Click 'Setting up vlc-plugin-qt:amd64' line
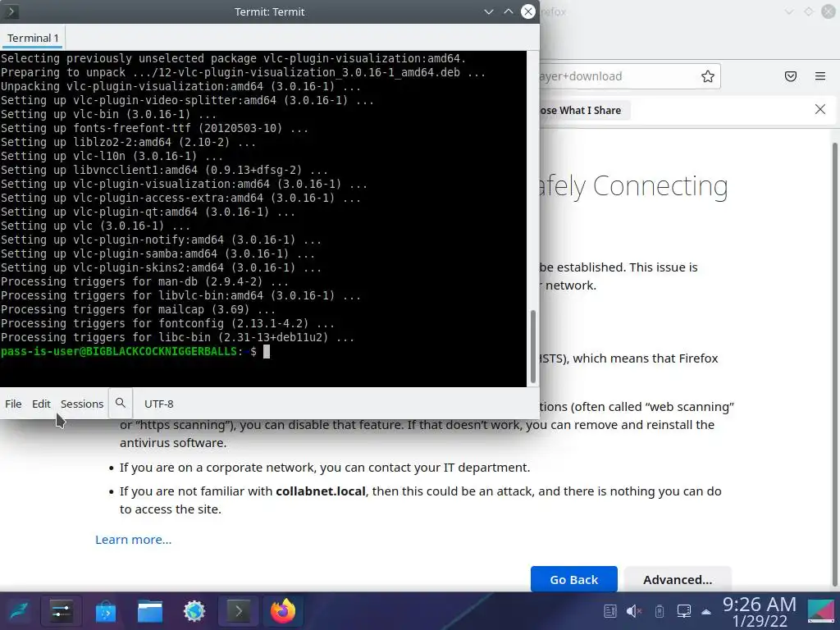Viewport: 840px width, 630px height. click(x=148, y=212)
